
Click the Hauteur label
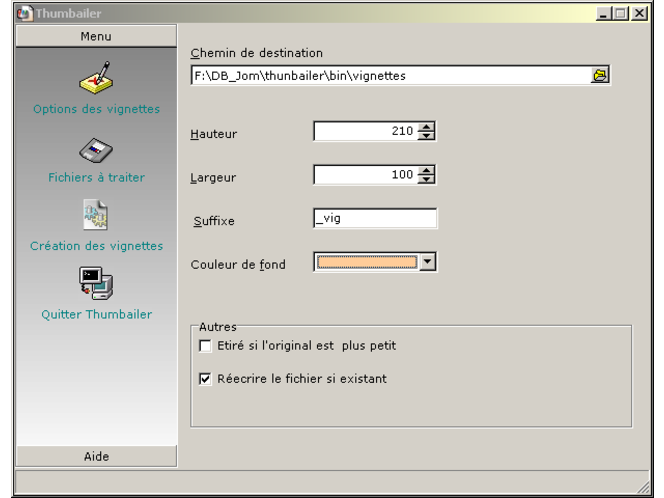tap(213, 134)
